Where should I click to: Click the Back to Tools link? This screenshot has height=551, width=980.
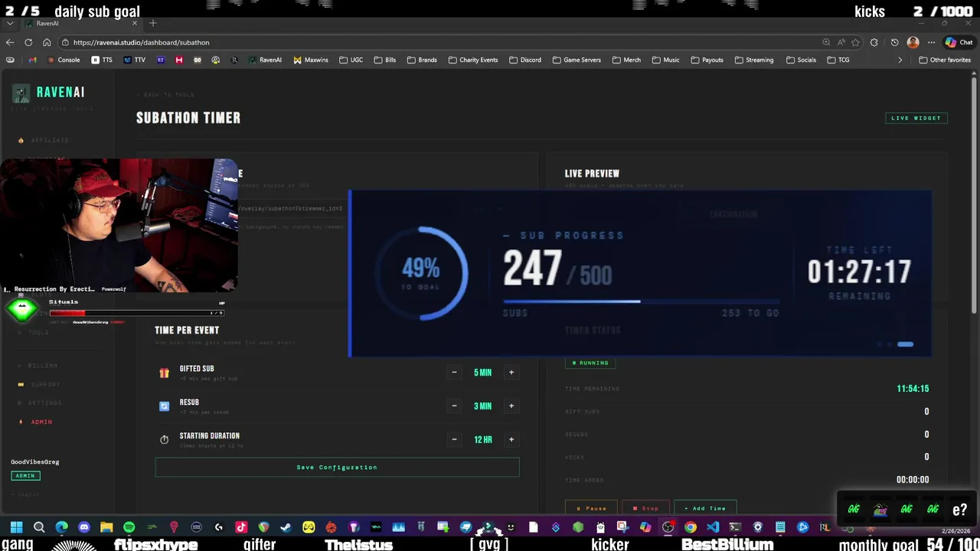[165, 95]
